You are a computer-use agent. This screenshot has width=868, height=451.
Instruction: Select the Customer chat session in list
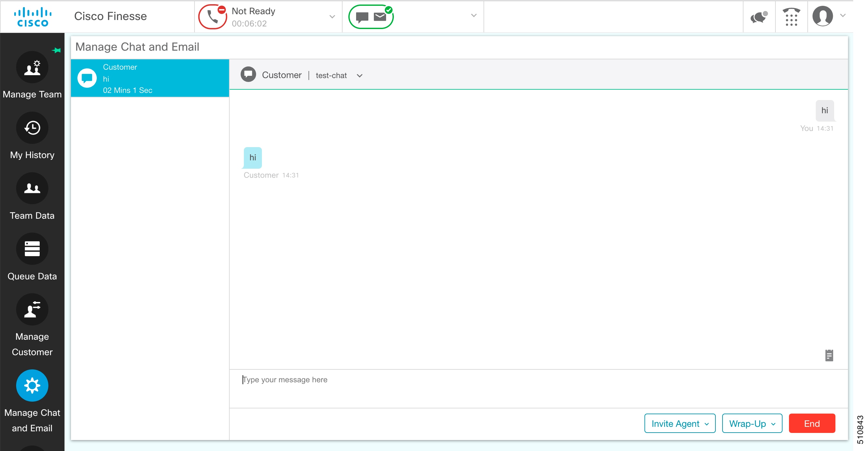point(150,78)
